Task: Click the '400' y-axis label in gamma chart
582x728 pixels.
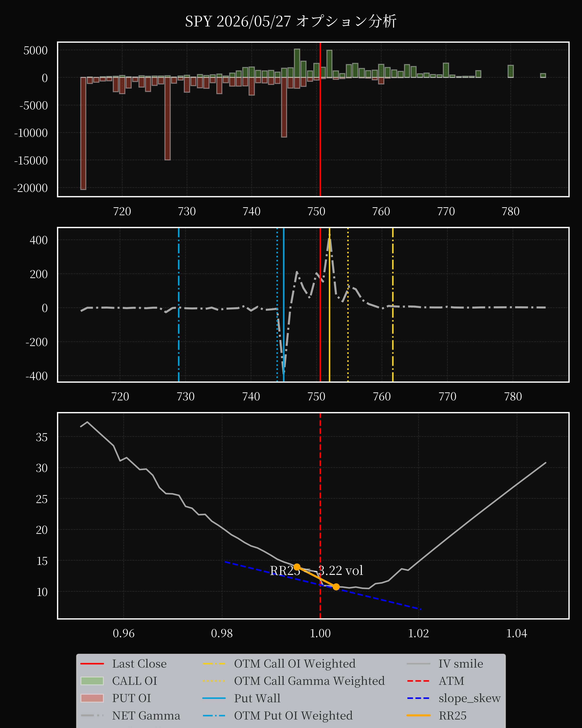Action: pyautogui.click(x=39, y=240)
